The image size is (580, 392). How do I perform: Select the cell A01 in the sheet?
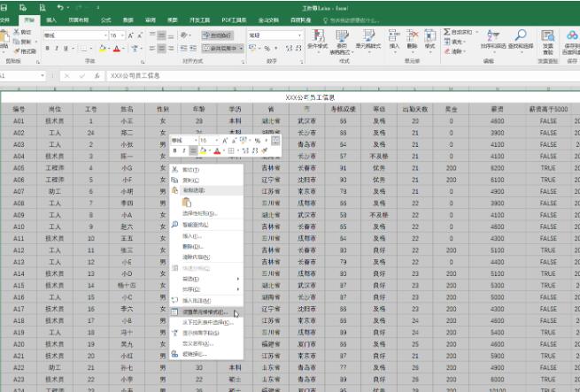click(x=19, y=121)
